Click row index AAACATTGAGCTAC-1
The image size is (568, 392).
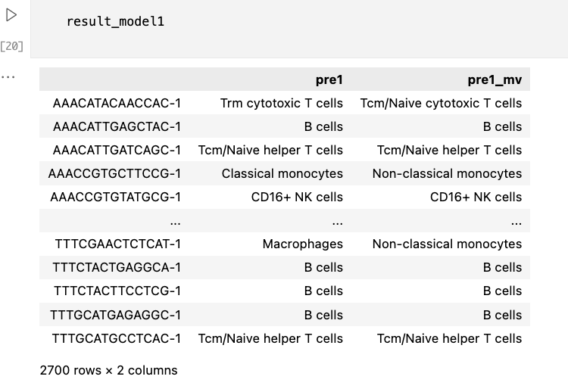point(117,126)
